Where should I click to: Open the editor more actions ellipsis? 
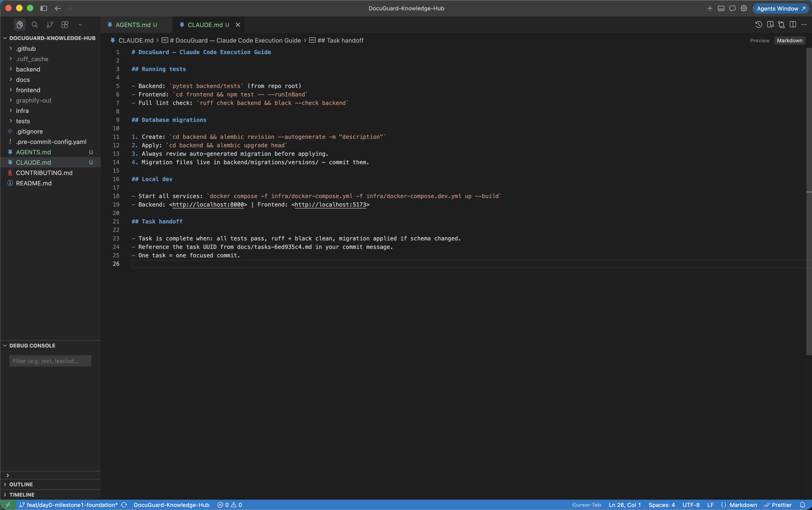click(x=804, y=25)
